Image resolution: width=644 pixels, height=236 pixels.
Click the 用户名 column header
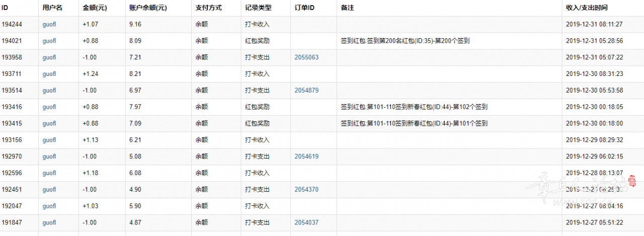click(52, 8)
